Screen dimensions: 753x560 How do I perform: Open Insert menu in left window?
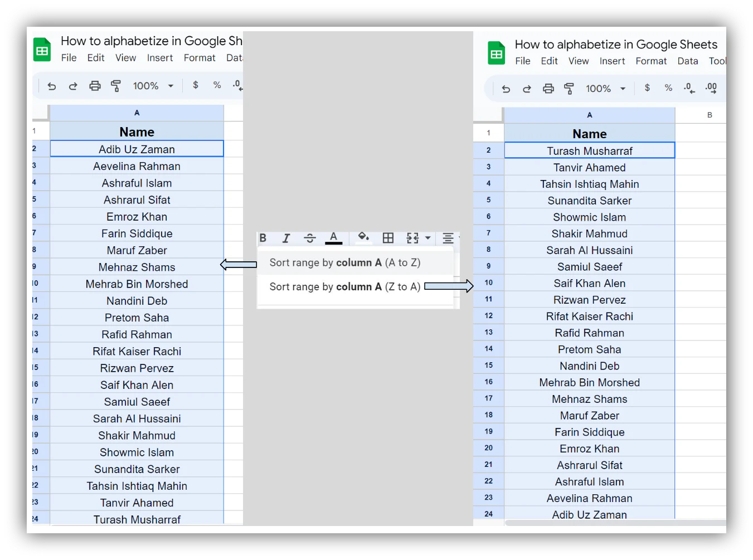coord(160,58)
